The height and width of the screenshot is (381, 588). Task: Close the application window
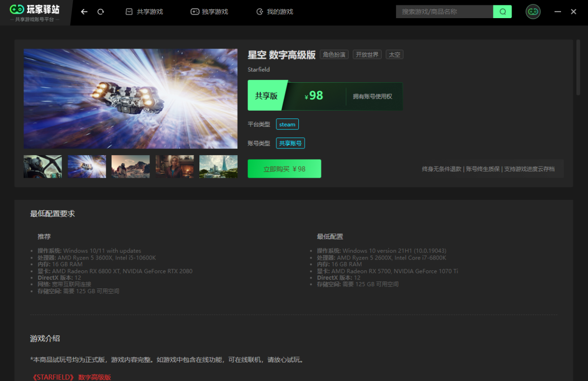point(573,12)
